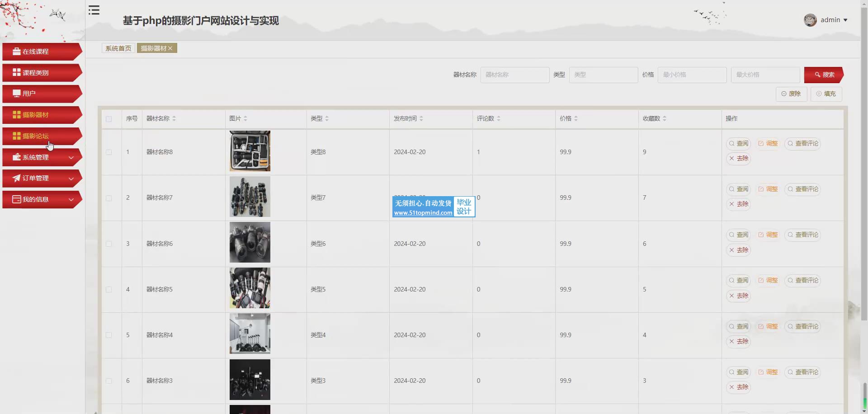868x414 pixels.
Task: Click 查阅 for 器材名称8
Action: tap(739, 143)
